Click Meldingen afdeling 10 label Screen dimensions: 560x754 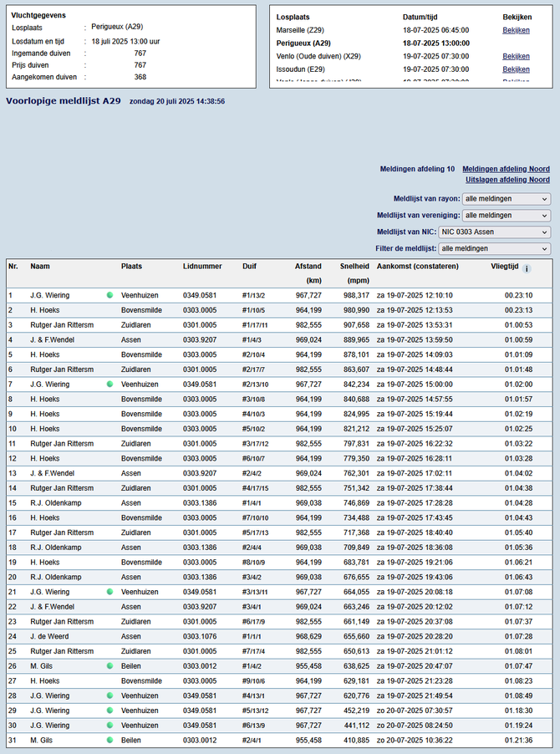pos(417,169)
